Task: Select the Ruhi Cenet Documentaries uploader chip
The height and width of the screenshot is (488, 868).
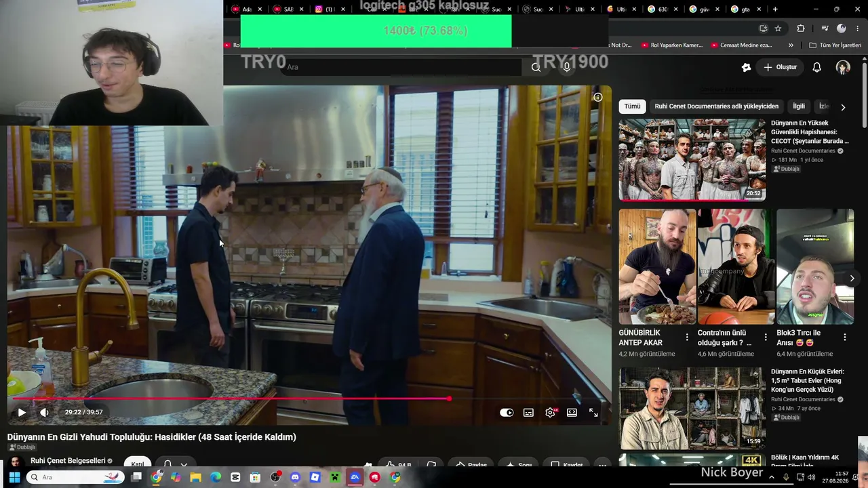Action: (x=716, y=106)
